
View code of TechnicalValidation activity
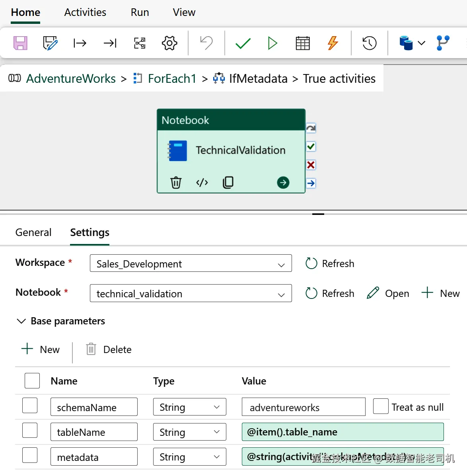202,183
